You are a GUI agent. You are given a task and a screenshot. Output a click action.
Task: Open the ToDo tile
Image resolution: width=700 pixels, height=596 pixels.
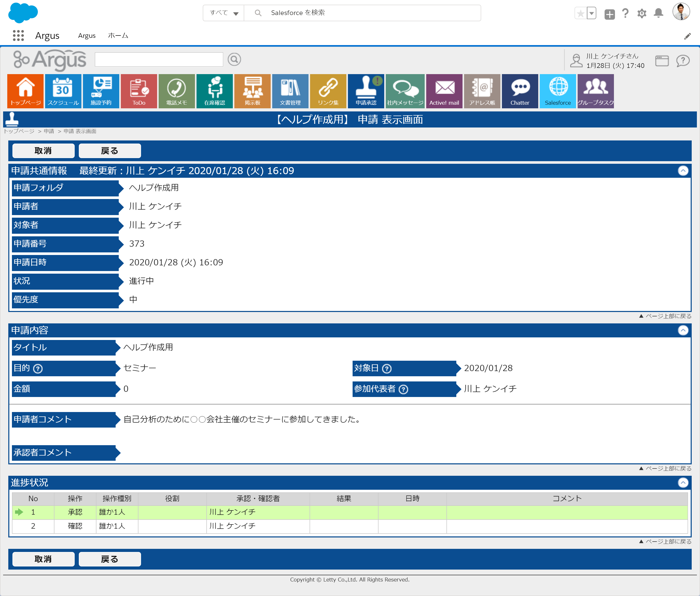tap(139, 91)
